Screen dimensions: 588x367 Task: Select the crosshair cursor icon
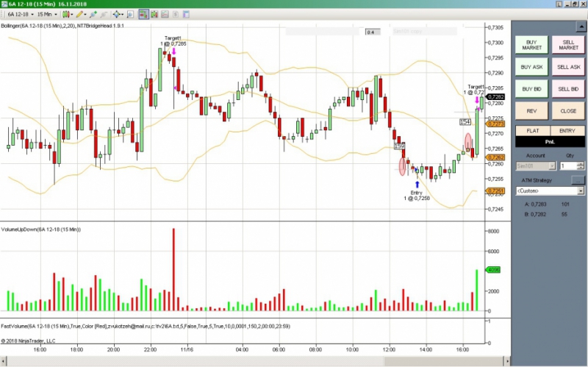click(x=117, y=14)
